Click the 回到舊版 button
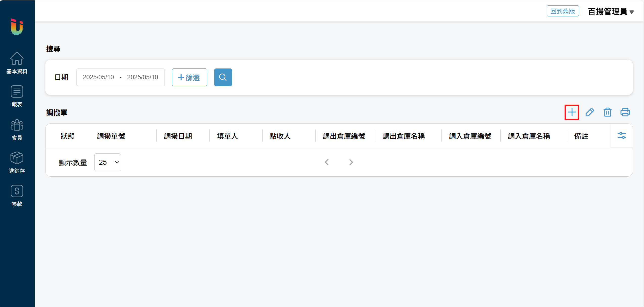Screen dimensions: 644x307 563,11
